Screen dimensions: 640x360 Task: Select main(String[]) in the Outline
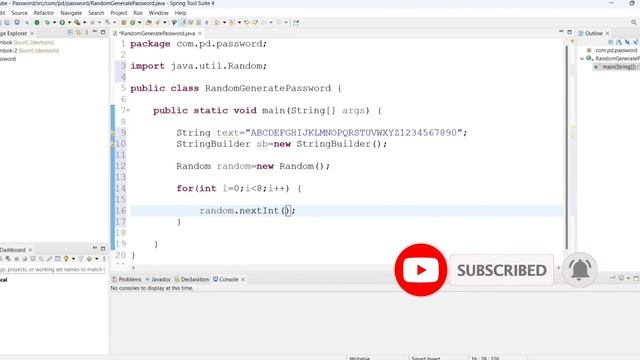(x=619, y=67)
